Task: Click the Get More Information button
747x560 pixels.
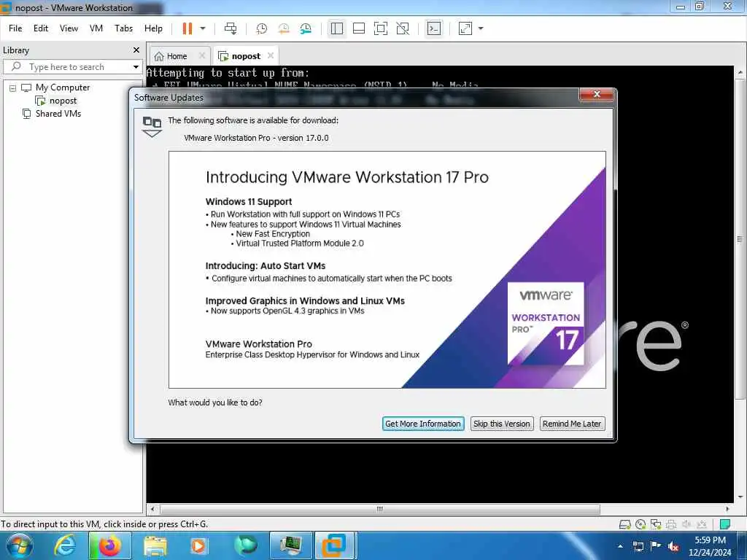Action: pos(423,424)
